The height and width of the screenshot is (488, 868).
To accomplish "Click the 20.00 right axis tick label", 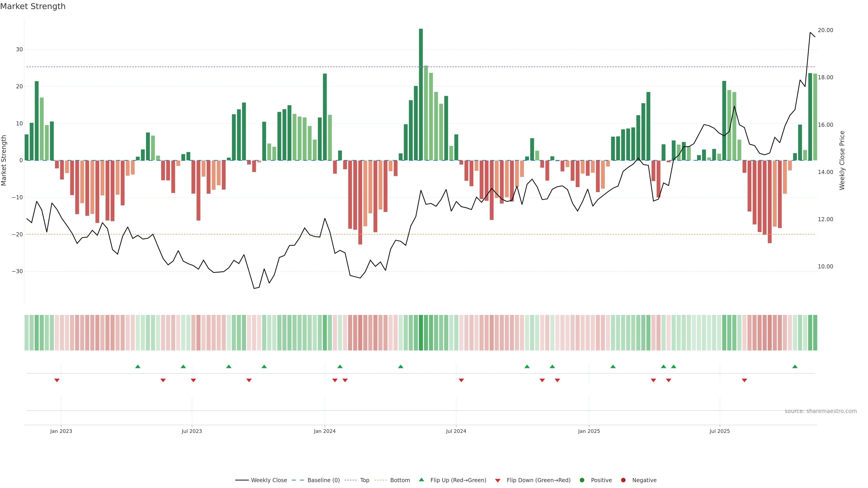I will point(825,30).
